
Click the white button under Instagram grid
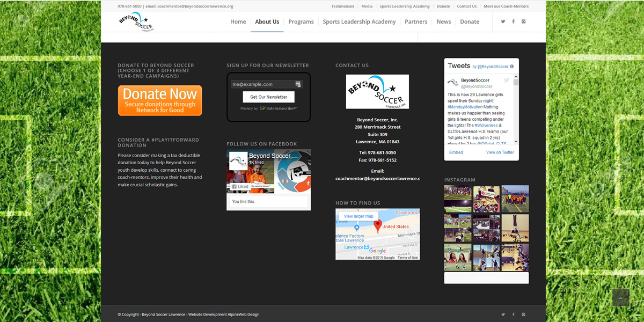pos(487,278)
